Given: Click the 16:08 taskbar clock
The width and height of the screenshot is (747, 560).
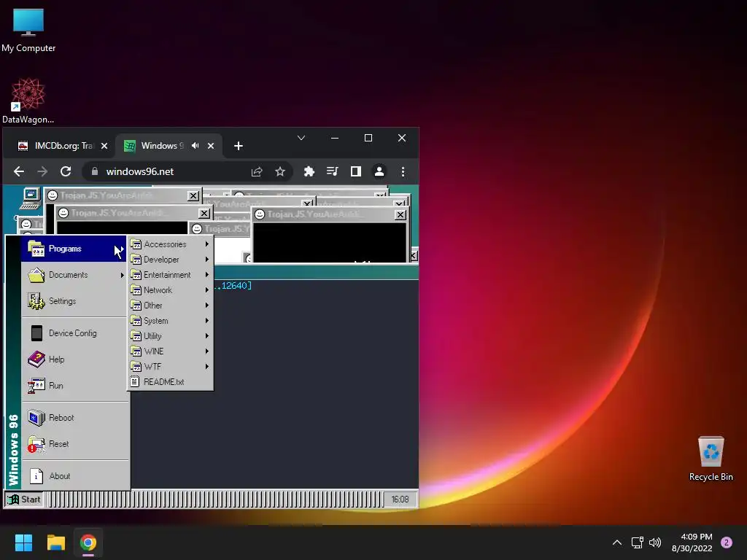Looking at the screenshot, I should 400,499.
